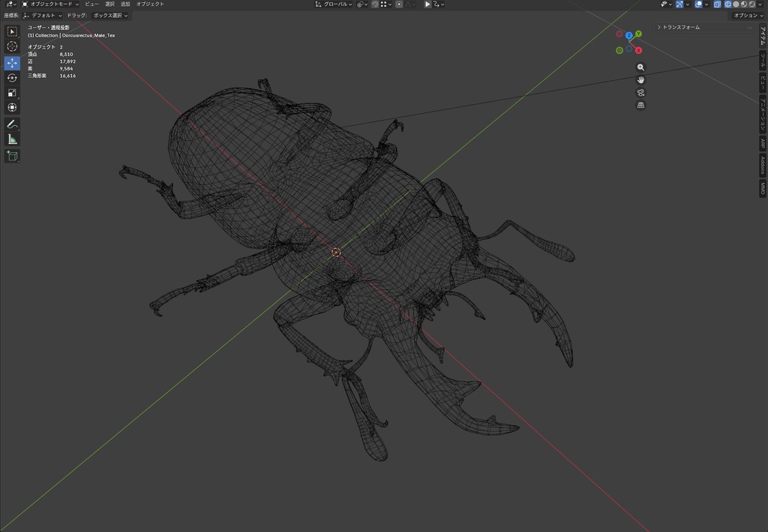Open the オブジェクトモード mode dropdown
The image size is (768, 532).
(50, 4)
